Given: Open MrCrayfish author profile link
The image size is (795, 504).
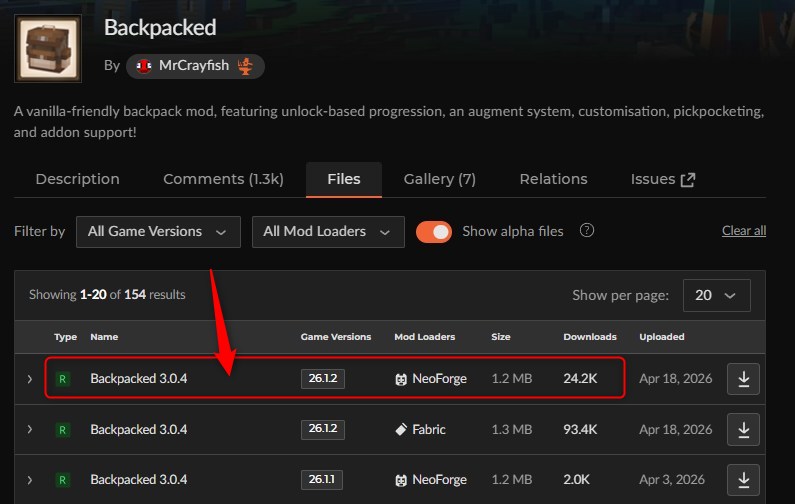Looking at the screenshot, I should (194, 65).
